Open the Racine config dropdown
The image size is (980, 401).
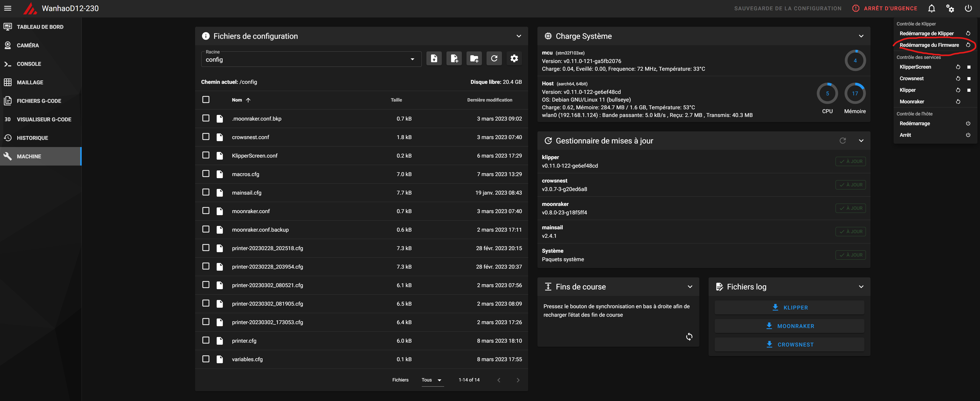coord(311,59)
